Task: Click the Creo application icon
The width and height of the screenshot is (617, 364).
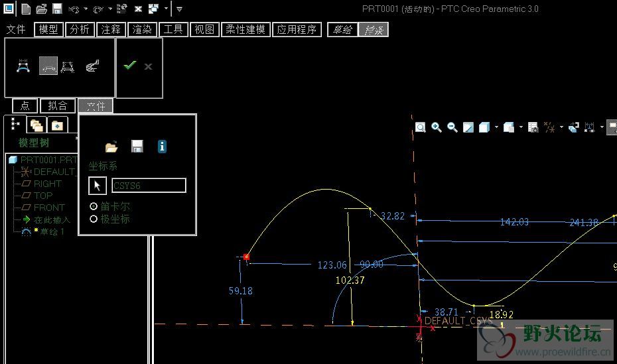Action: point(9,8)
